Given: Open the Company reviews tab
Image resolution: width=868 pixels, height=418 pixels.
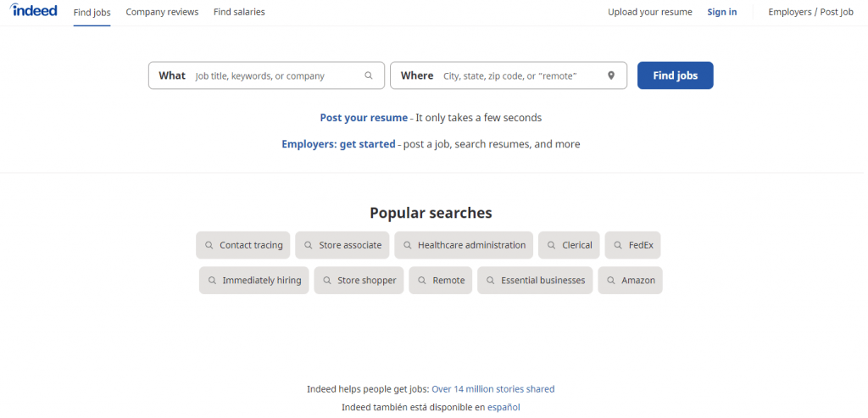Looking at the screenshot, I should point(162,12).
